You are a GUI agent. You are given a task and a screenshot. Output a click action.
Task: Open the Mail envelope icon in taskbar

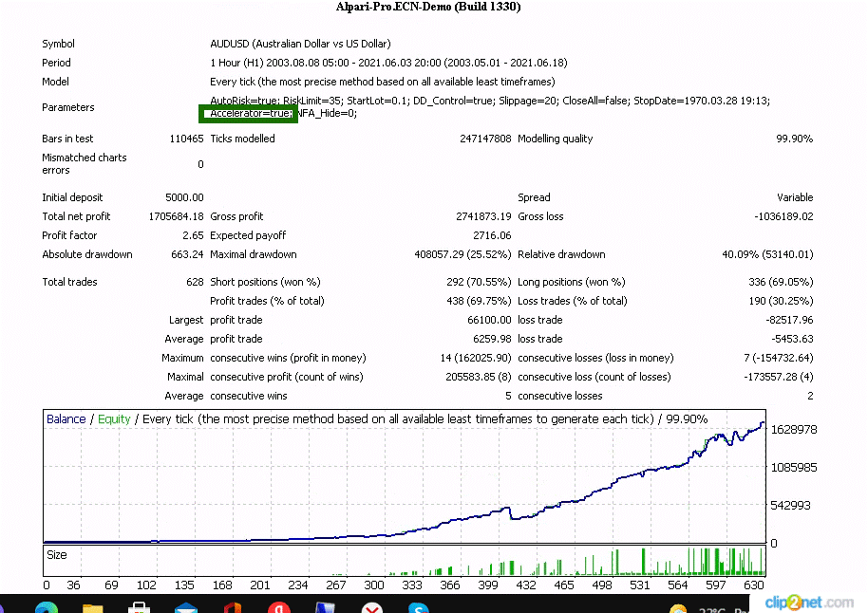[185, 608]
